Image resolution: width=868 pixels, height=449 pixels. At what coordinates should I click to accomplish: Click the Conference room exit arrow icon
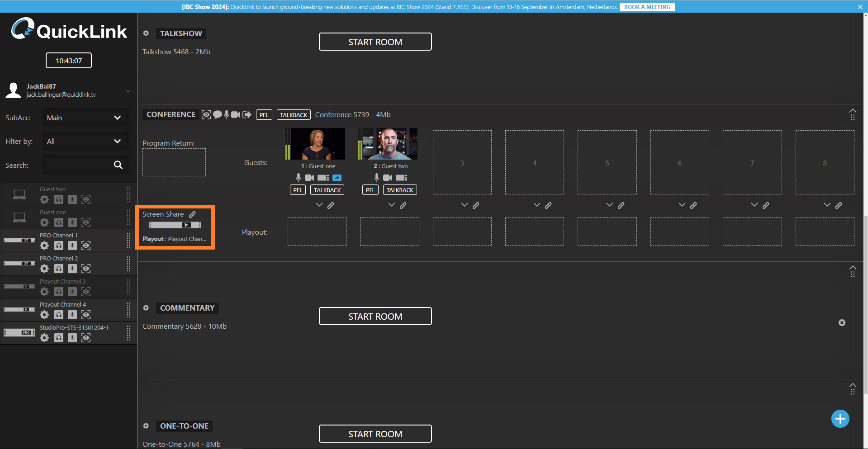[x=247, y=115]
